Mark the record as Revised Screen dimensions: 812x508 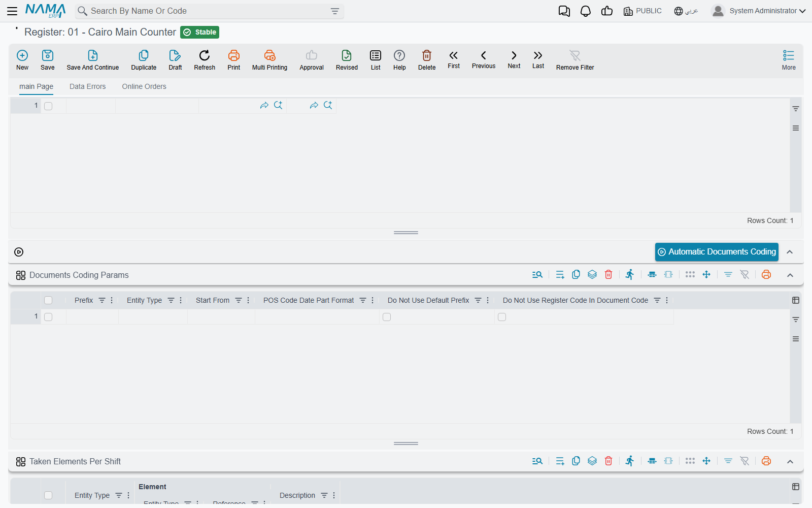347,60
